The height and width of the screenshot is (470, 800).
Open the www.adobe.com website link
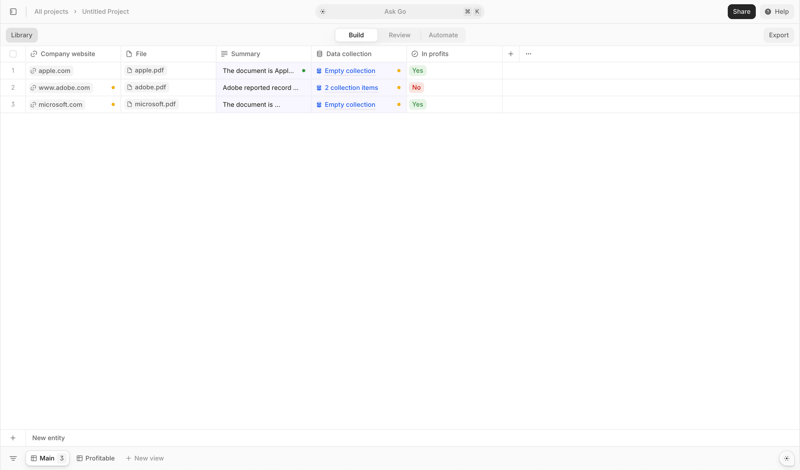click(60, 88)
